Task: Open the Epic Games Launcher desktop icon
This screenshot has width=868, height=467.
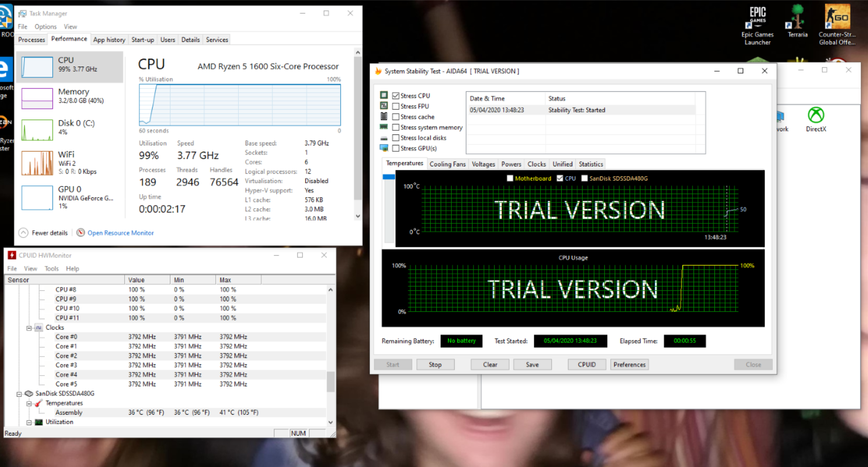Action: [x=757, y=25]
